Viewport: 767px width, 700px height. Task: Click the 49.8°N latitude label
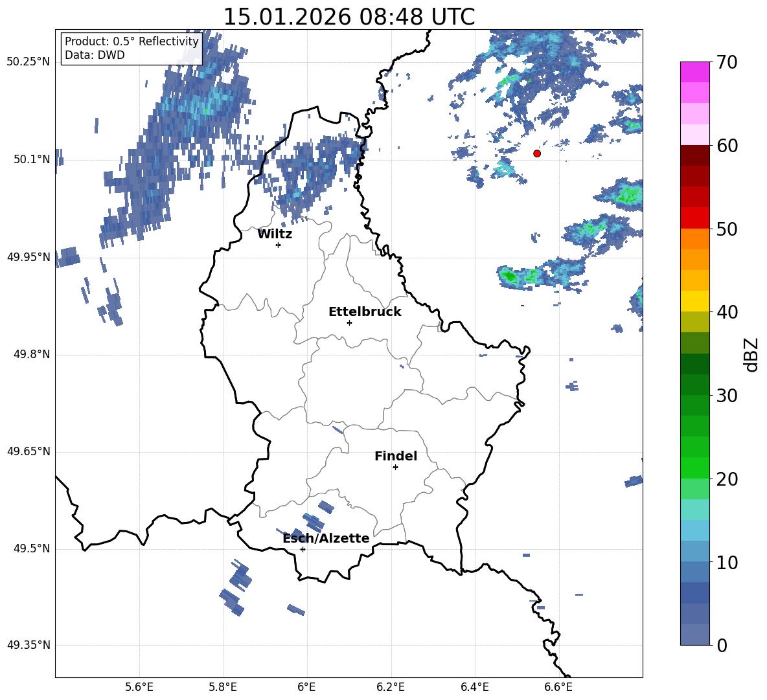[x=32, y=354]
